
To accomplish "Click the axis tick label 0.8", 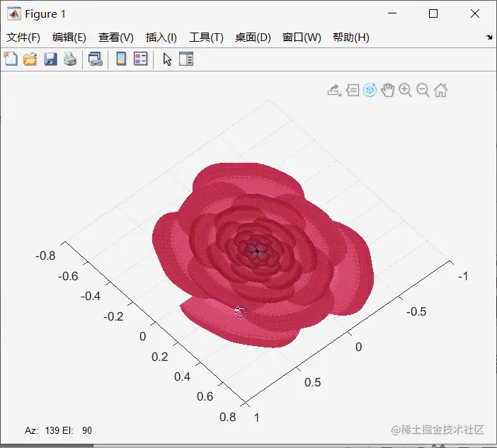I will (x=227, y=417).
